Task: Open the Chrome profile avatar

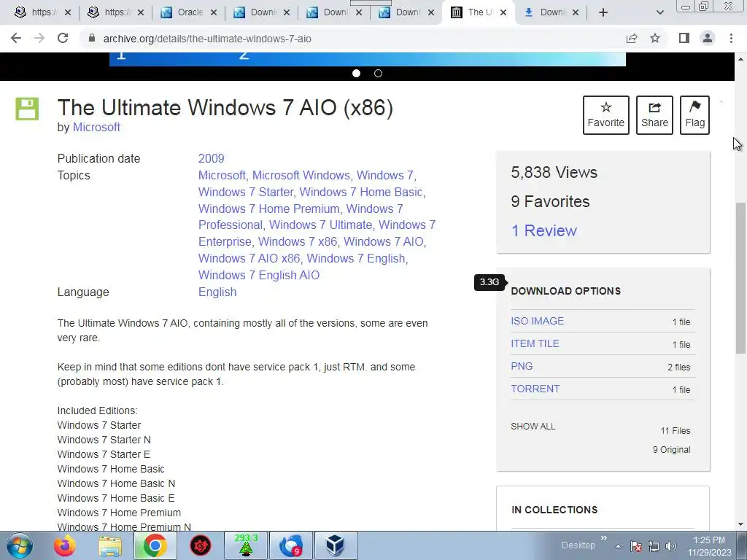Action: click(708, 39)
